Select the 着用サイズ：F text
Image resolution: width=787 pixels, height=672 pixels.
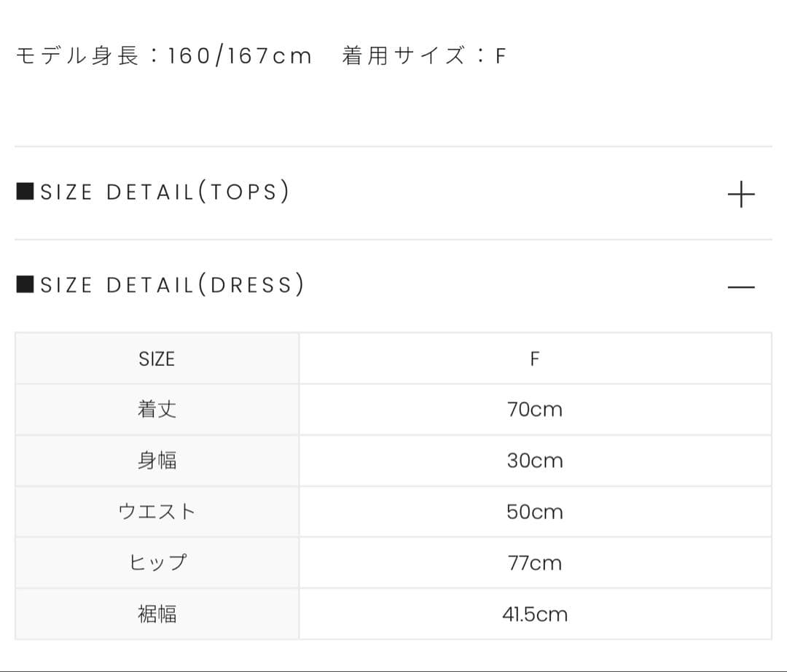tap(424, 56)
